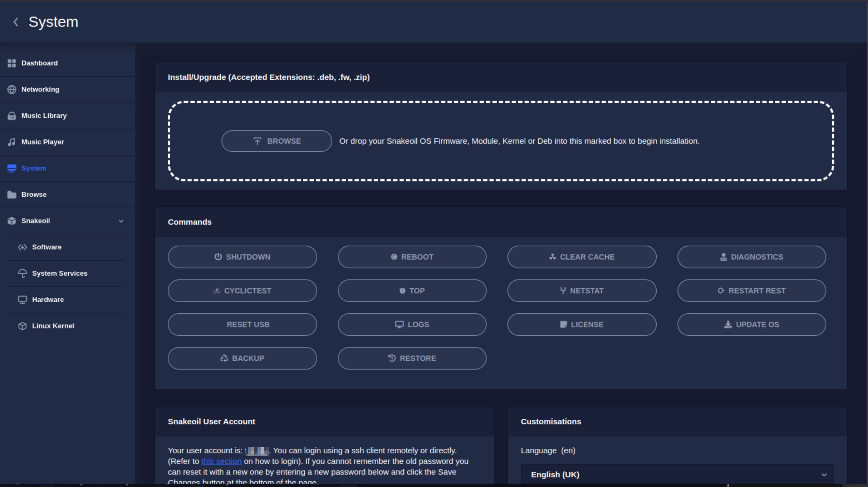The height and width of the screenshot is (487, 868).
Task: Click the Music Library drive icon
Action: click(x=12, y=116)
